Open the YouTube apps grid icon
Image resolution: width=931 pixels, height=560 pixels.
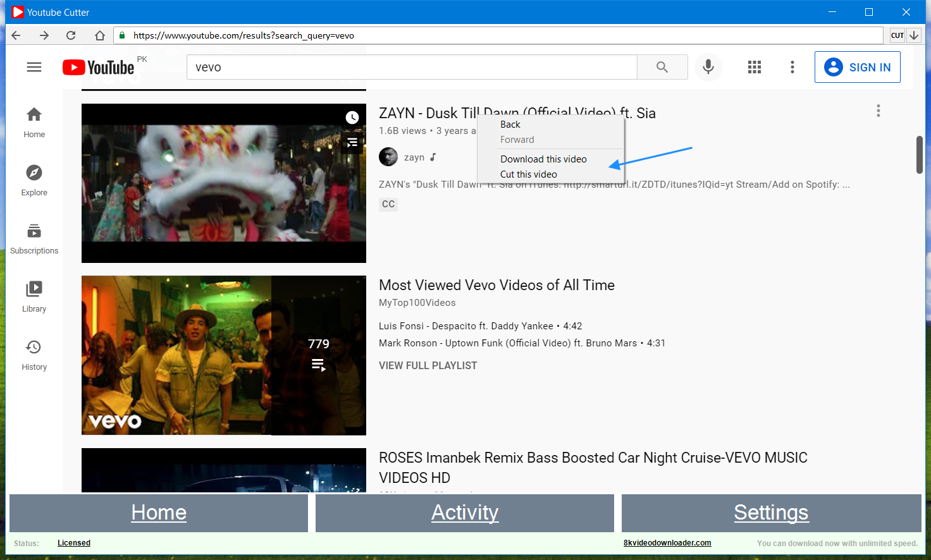click(x=755, y=67)
